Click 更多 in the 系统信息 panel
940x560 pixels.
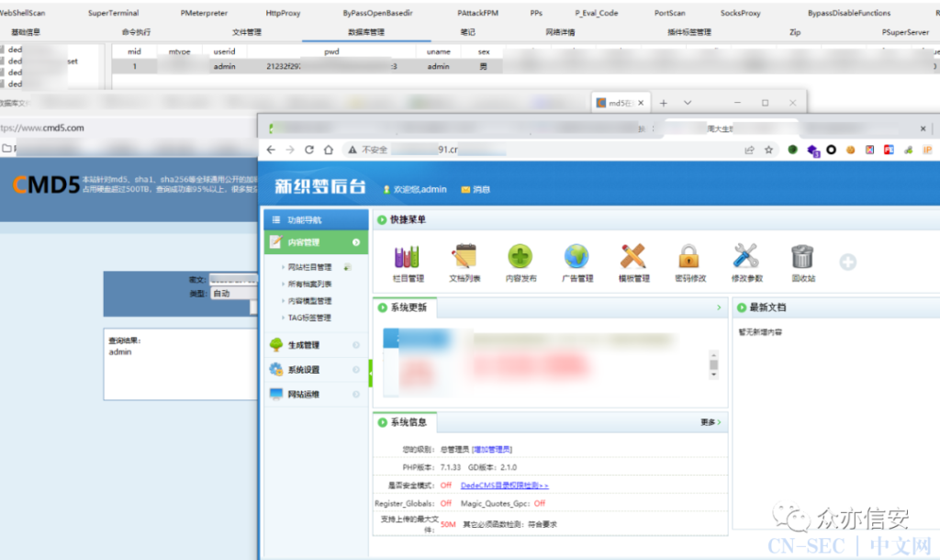[x=711, y=422]
